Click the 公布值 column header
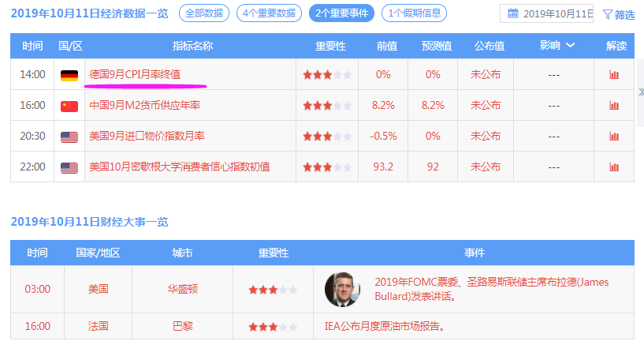Viewport: 644px width, 341px height. tap(490, 46)
